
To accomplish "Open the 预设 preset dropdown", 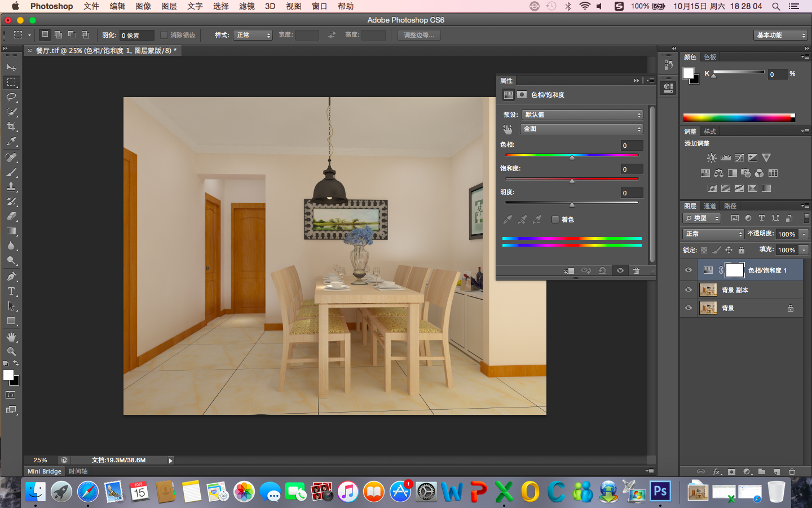I will pyautogui.click(x=582, y=115).
